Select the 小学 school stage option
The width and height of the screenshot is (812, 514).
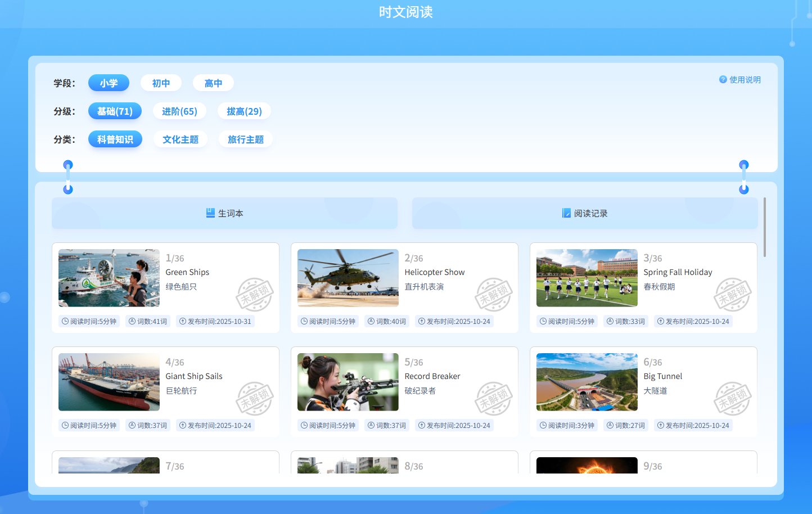109,83
